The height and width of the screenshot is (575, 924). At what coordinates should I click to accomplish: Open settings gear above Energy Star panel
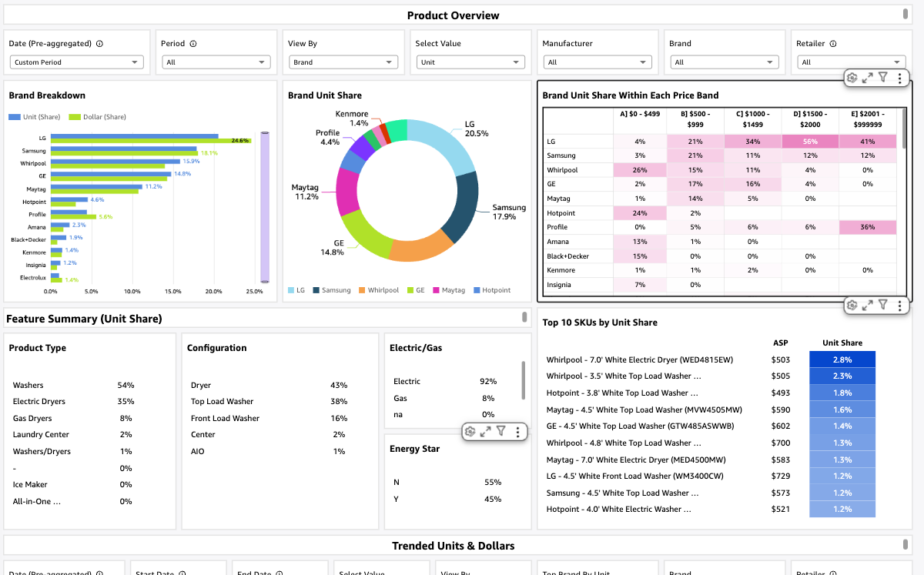click(x=470, y=432)
